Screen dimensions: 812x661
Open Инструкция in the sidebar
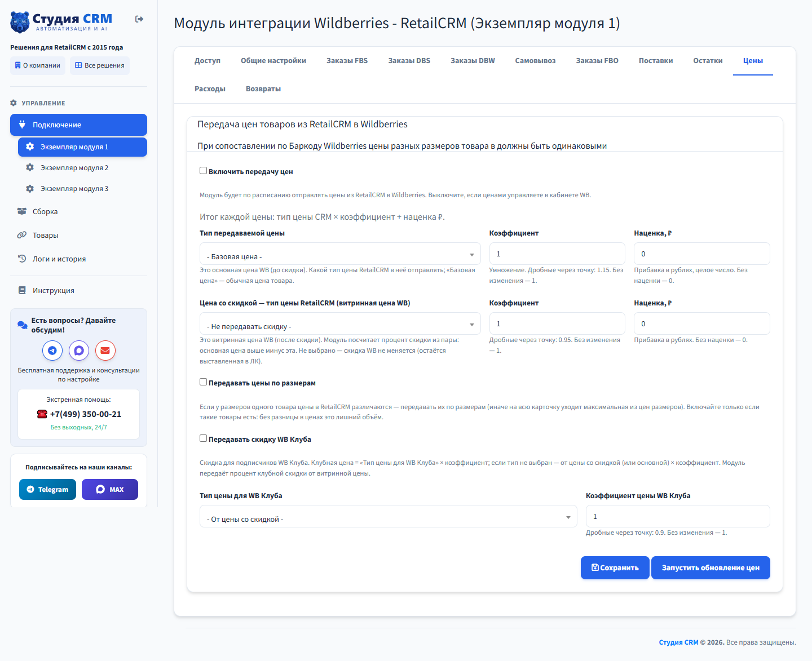click(78, 290)
